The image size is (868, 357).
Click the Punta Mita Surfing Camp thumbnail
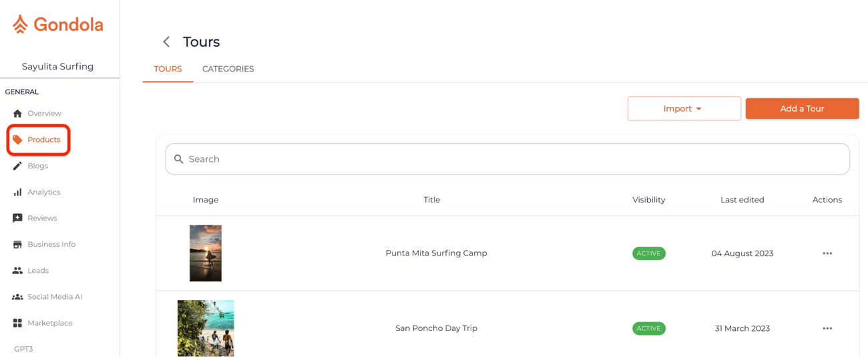tap(206, 253)
